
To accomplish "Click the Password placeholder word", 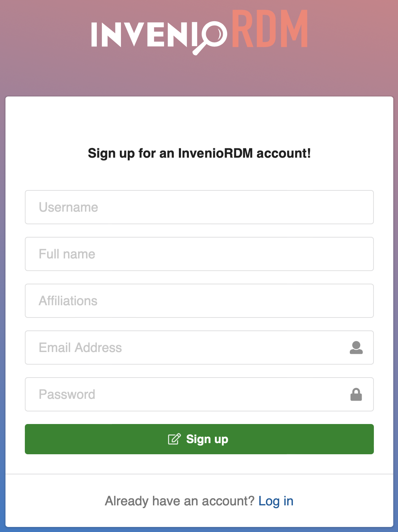I will (67, 395).
